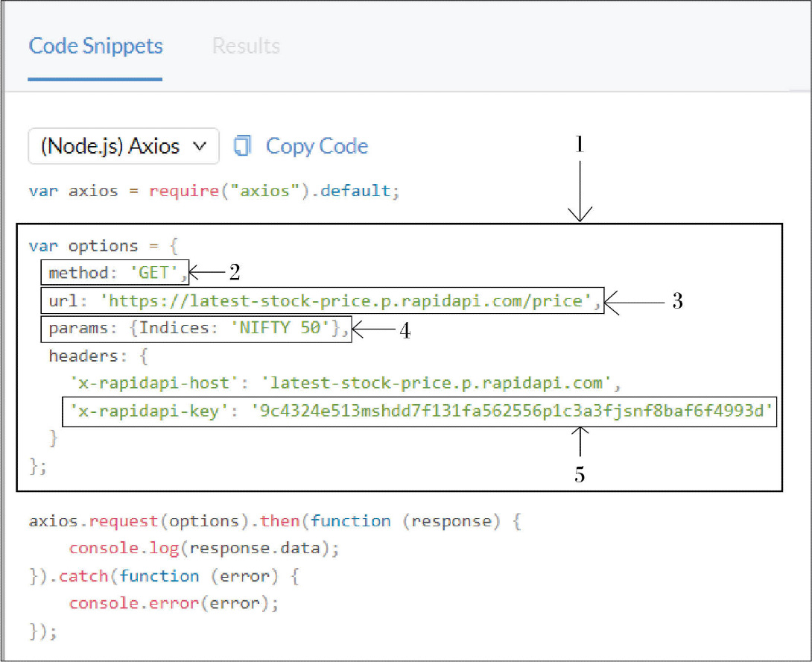Click the copy clipboard icon

(242, 146)
